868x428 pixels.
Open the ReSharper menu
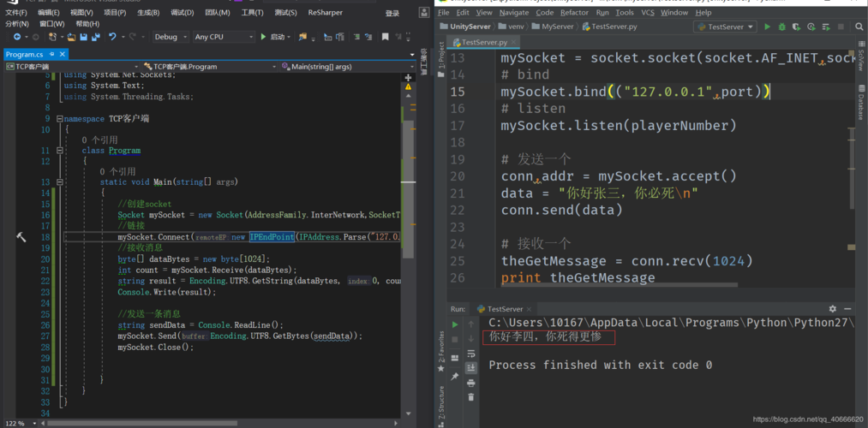click(326, 13)
